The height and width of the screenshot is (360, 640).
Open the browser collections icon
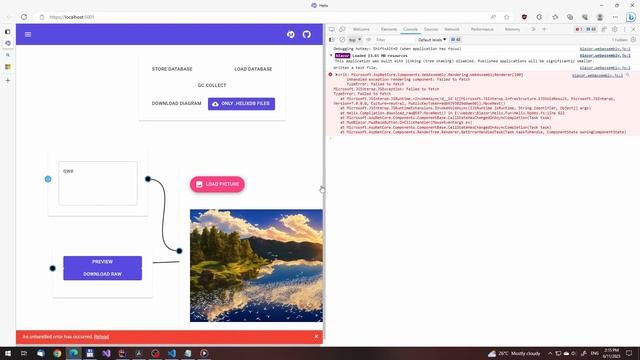tap(570, 17)
